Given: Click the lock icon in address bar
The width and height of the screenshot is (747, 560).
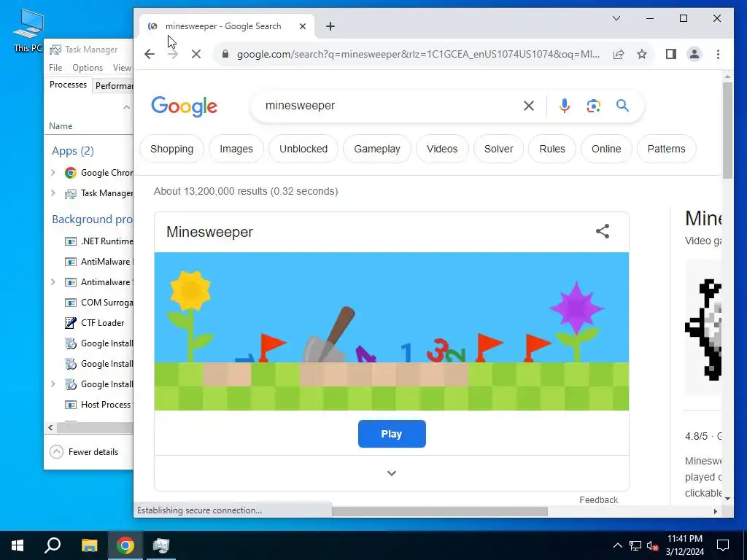Looking at the screenshot, I should coord(225,54).
